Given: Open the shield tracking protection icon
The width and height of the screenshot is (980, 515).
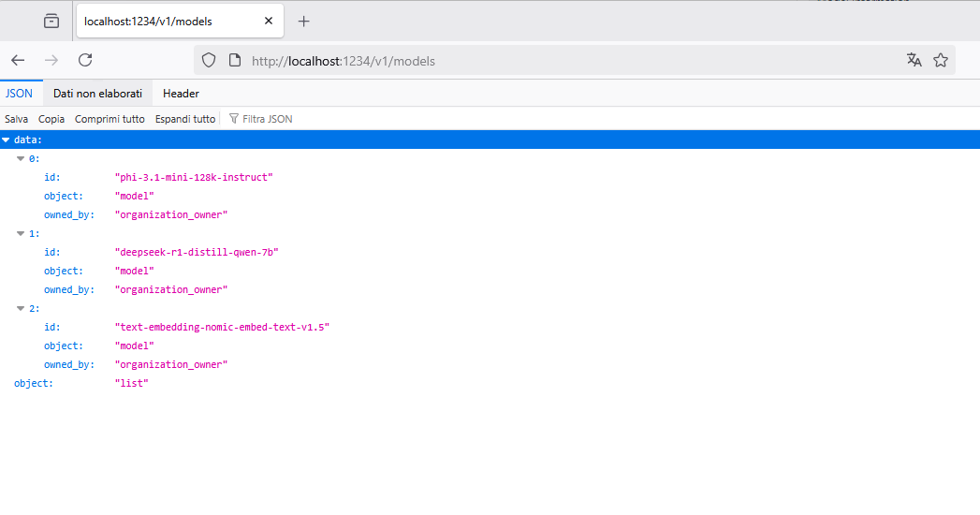Looking at the screenshot, I should [209, 61].
